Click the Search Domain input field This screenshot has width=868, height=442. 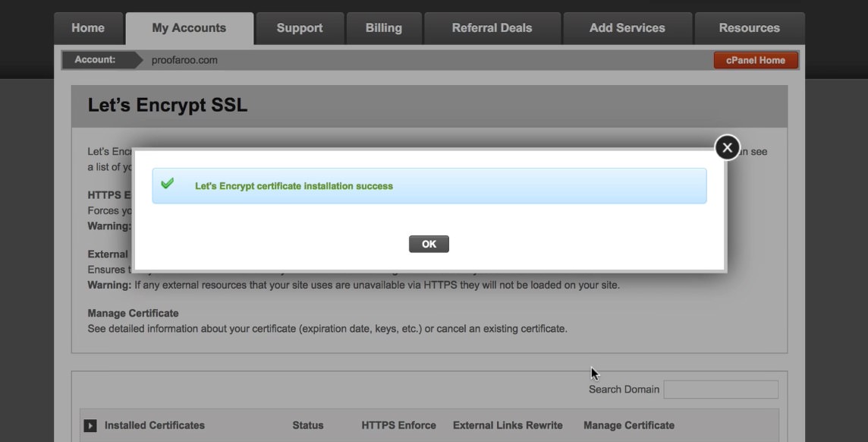[x=721, y=390]
